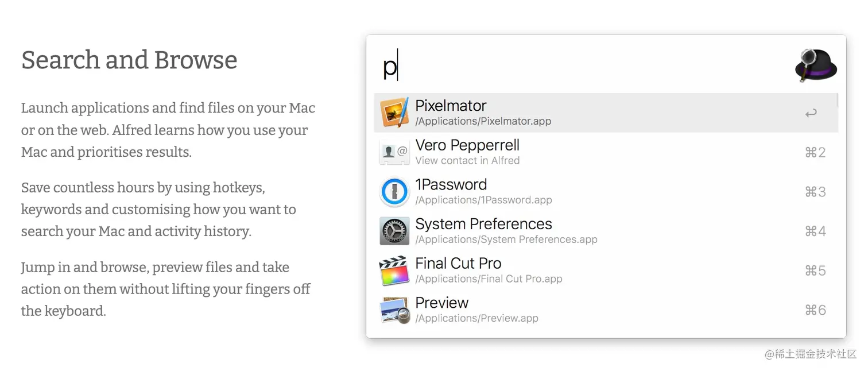Select the 1Password result title

(x=451, y=184)
